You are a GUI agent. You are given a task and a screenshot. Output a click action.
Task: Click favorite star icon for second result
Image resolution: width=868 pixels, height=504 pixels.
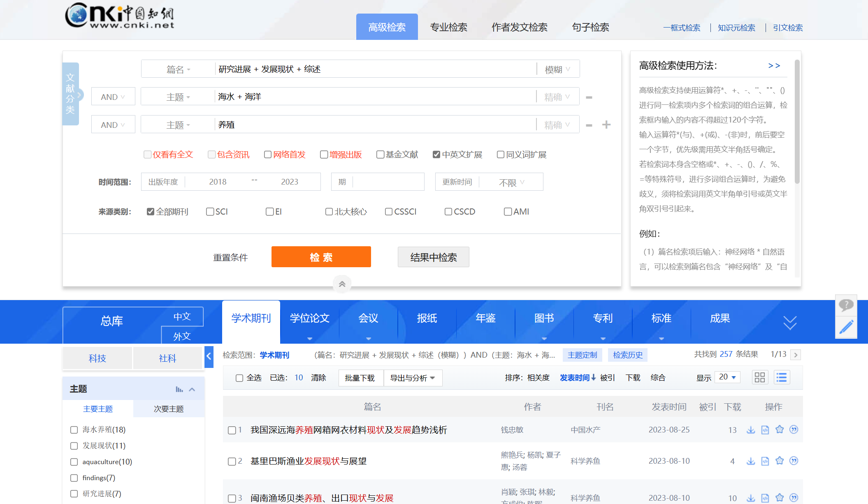click(x=780, y=461)
